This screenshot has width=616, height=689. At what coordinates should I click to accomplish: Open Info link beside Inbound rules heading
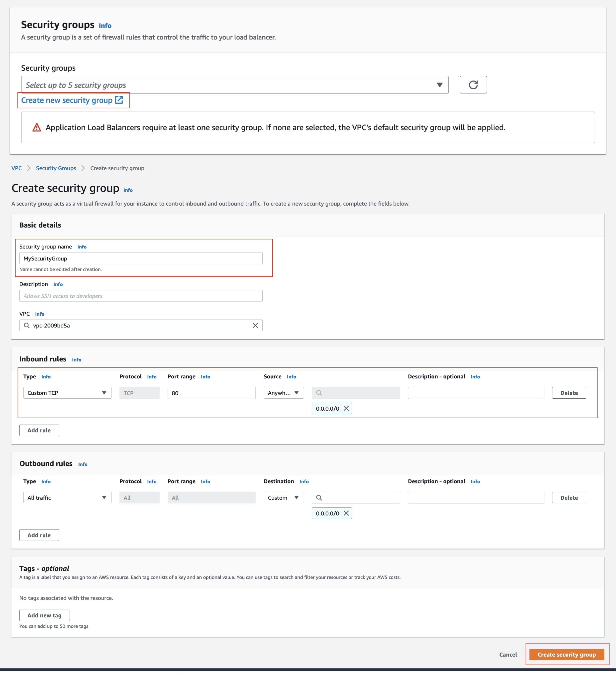click(x=77, y=359)
